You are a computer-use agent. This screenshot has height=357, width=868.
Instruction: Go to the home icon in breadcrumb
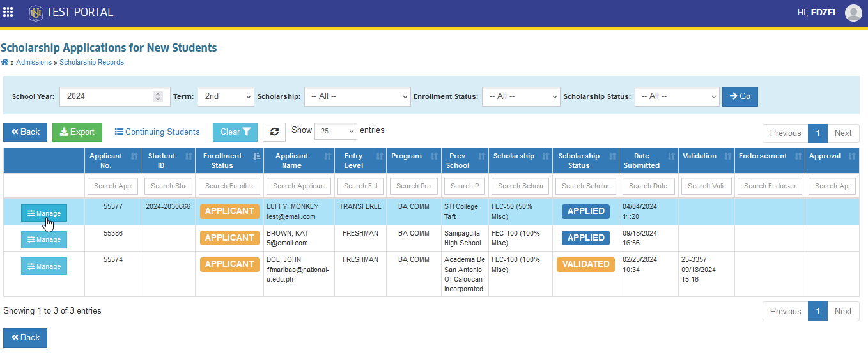tap(4, 62)
